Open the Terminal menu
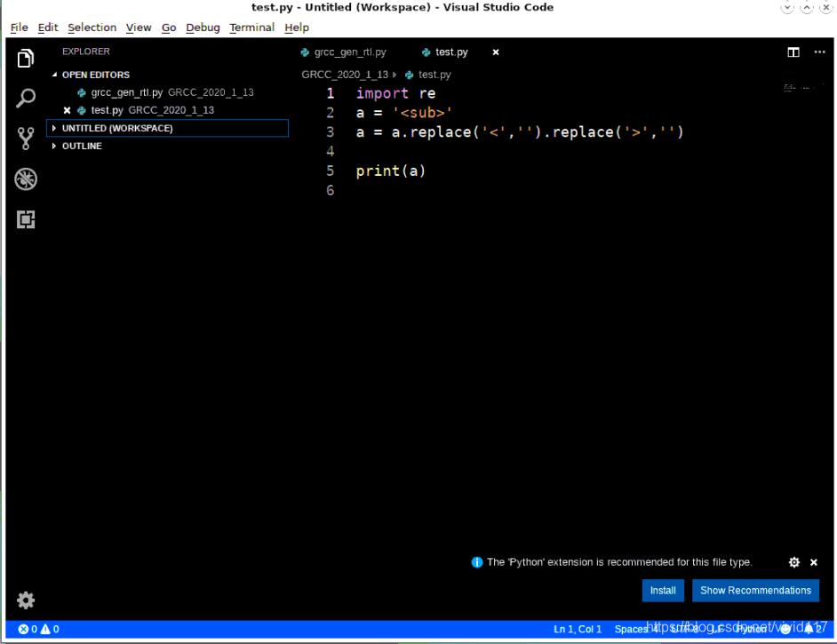The height and width of the screenshot is (644, 837). click(251, 28)
